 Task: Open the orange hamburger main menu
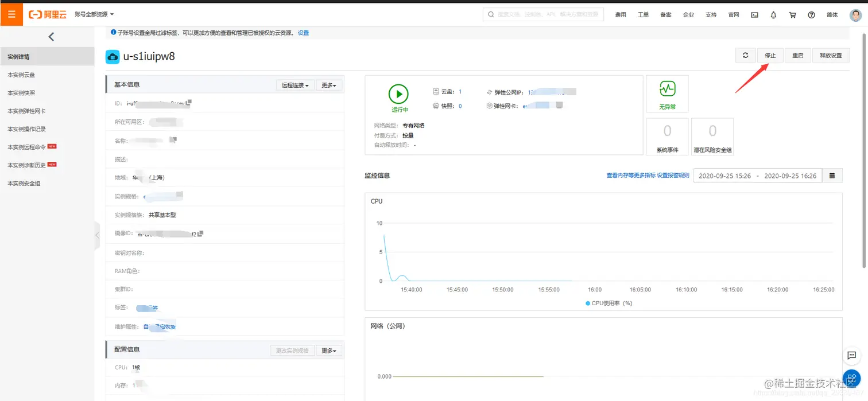tap(11, 14)
